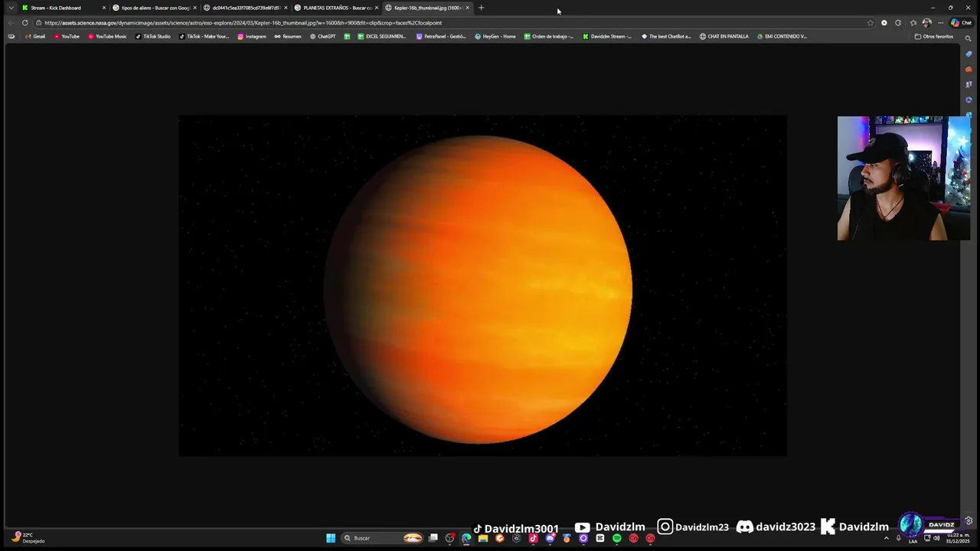This screenshot has height=551, width=980.
Task: Open the 22°C Despejado weather widget
Action: coord(29,538)
